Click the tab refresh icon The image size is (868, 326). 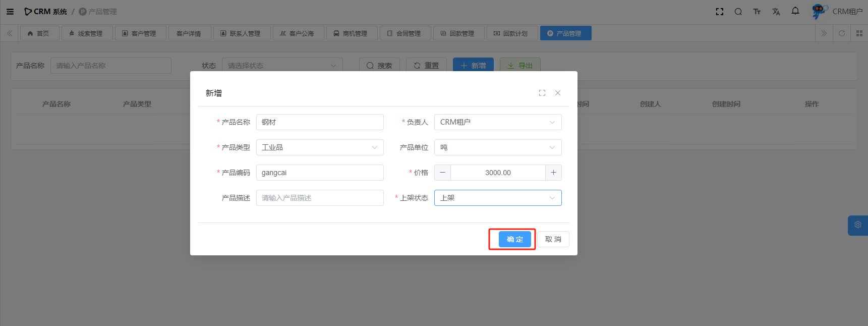(842, 33)
